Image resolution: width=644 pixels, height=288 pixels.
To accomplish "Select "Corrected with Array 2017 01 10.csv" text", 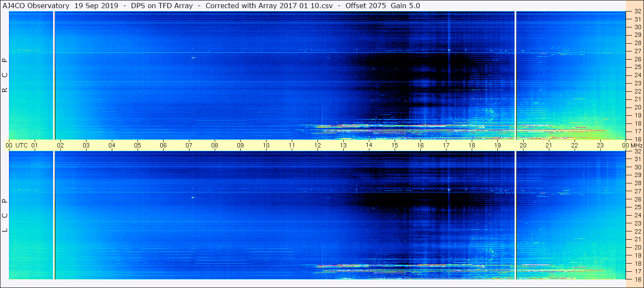I will point(269,6).
